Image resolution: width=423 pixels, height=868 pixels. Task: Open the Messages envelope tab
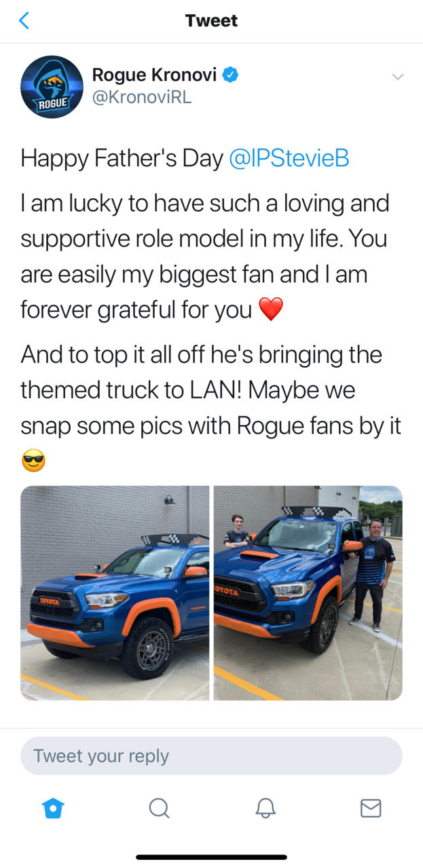pyautogui.click(x=371, y=808)
